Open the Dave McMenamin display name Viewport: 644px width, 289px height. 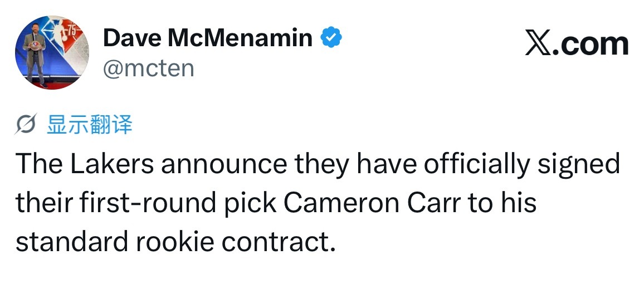208,38
